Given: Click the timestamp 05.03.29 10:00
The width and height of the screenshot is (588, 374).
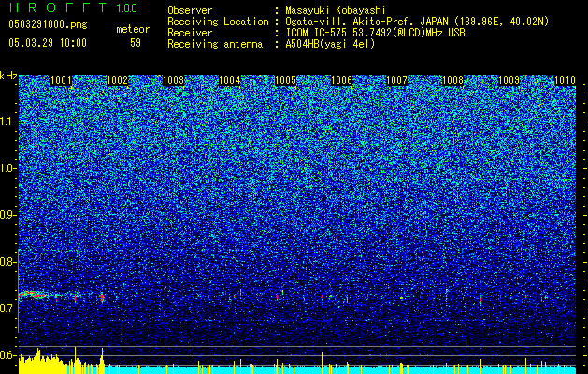Looking at the screenshot, I should pyautogui.click(x=48, y=43).
